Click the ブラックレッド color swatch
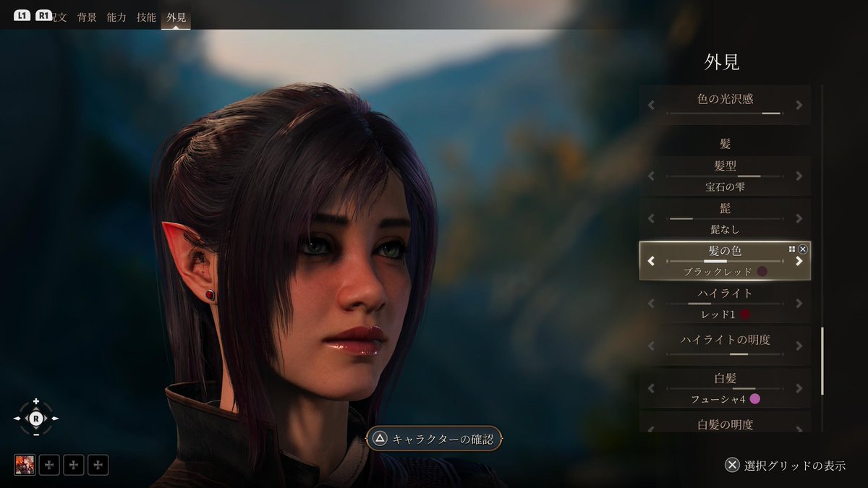The height and width of the screenshot is (488, 868). point(762,272)
